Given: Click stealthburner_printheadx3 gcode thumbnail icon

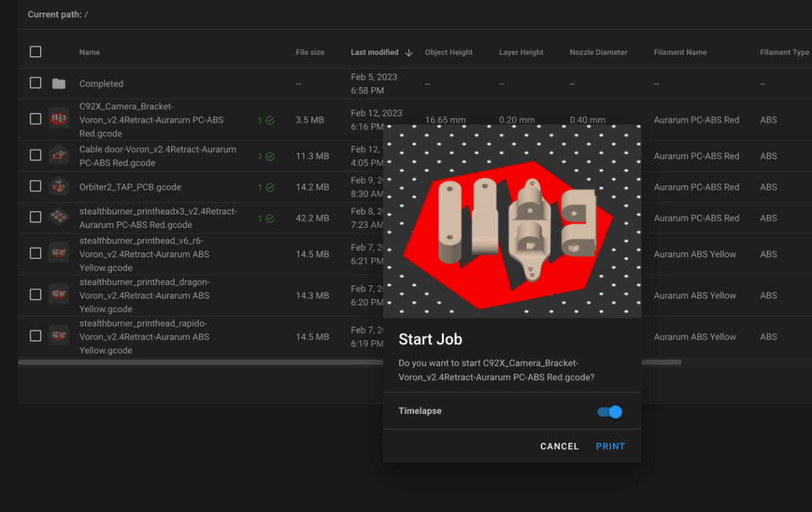Looking at the screenshot, I should coord(59,218).
